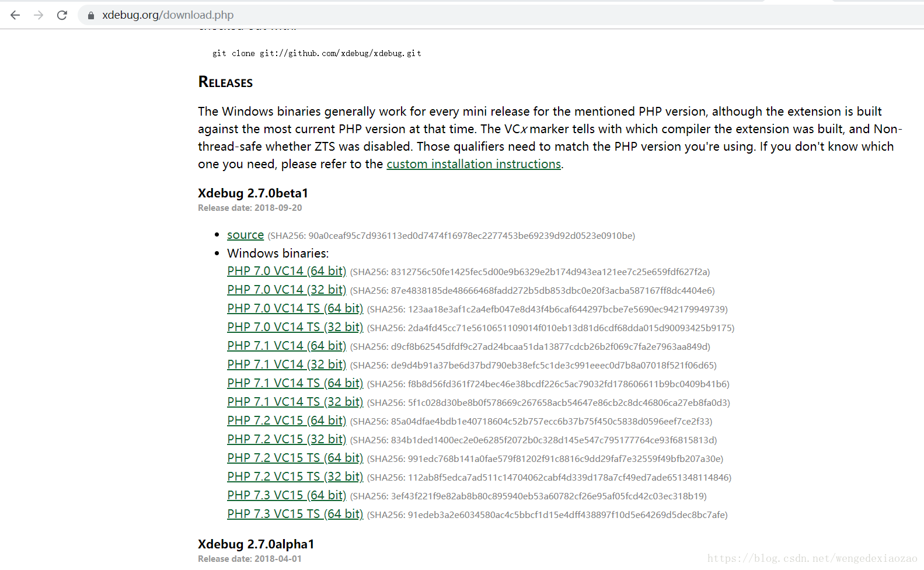
Task: Click SHA256 hash for PHP 7.1 VC14 TS (32 bit)
Action: coord(549,403)
